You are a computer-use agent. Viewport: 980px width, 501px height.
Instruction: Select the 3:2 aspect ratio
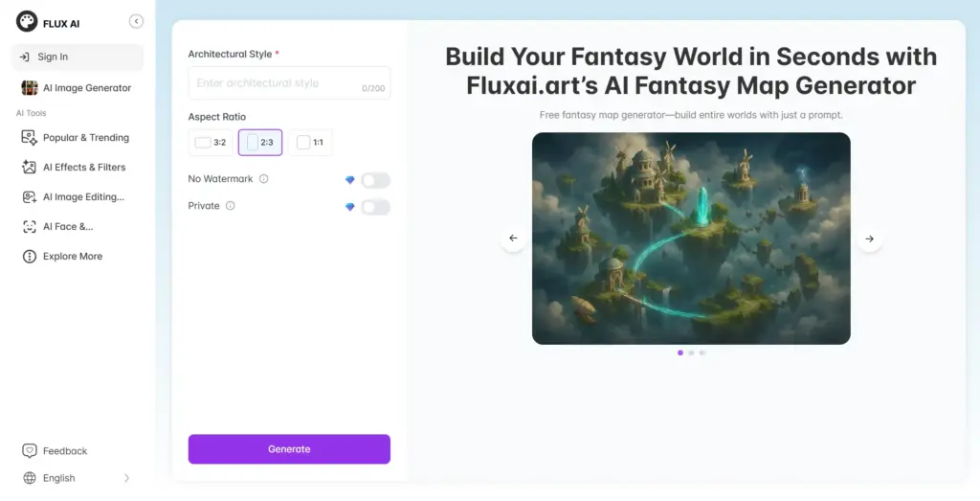tap(211, 143)
